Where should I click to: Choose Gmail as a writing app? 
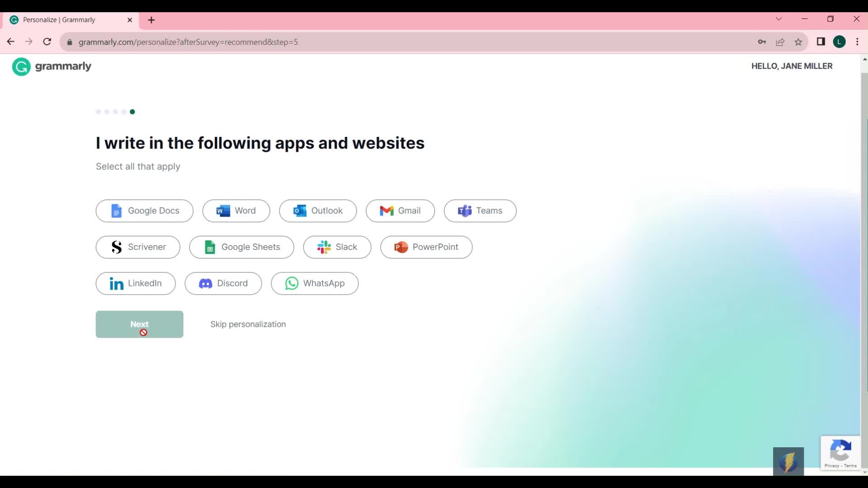tap(400, 211)
